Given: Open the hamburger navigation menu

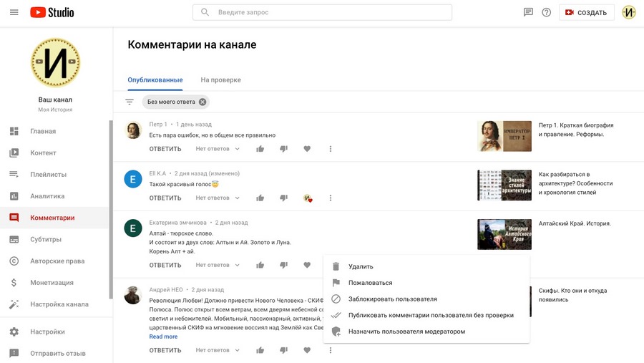Looking at the screenshot, I should click(x=14, y=12).
